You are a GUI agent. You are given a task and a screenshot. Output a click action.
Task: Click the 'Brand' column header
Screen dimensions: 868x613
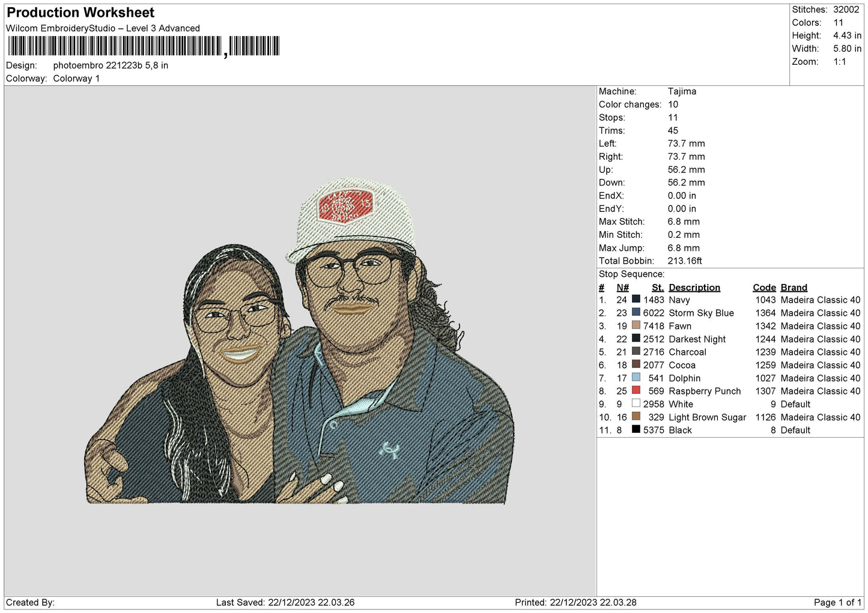[794, 288]
